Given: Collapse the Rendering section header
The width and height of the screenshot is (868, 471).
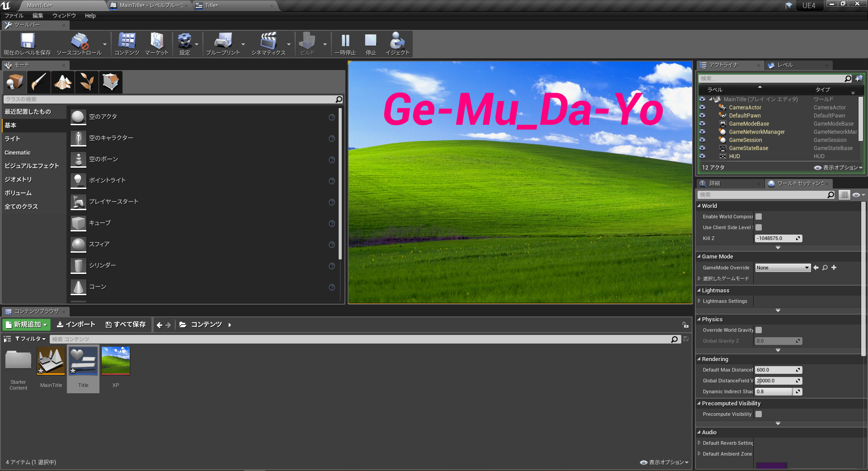Looking at the screenshot, I should (x=714, y=359).
